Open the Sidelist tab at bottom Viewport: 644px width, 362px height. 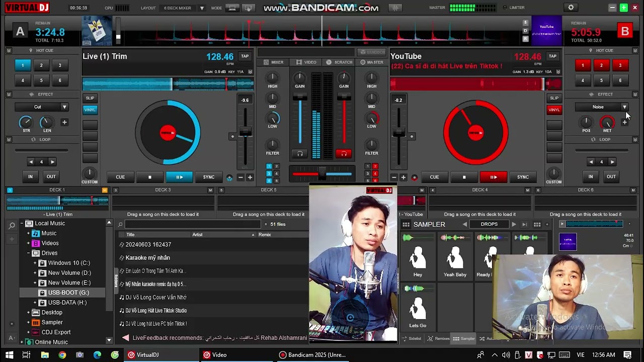click(412, 339)
